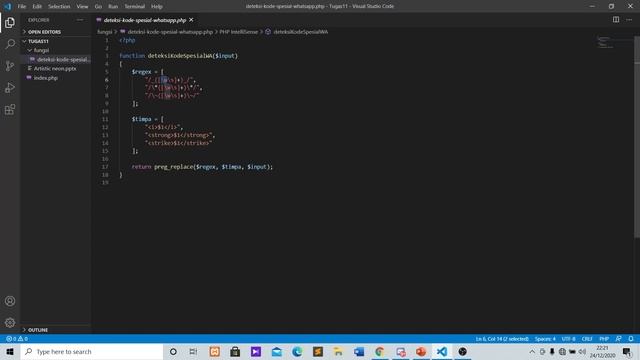
Task: Open File Explorer from the taskbar
Action: coord(338,351)
